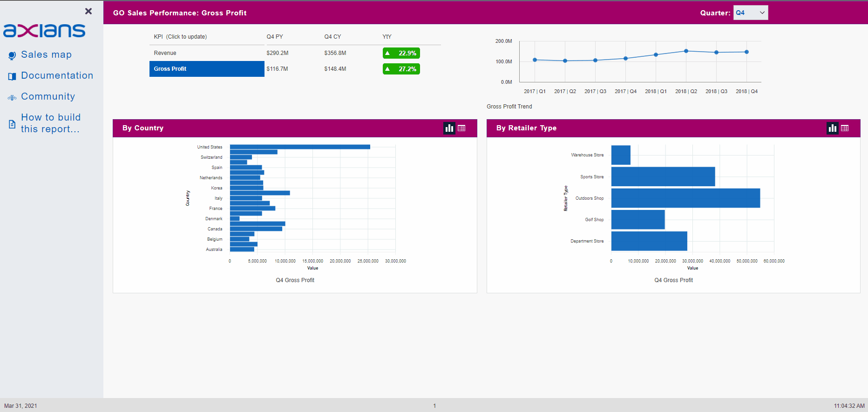Click the Documentation book icon
The image size is (868, 412).
pyautogui.click(x=12, y=76)
